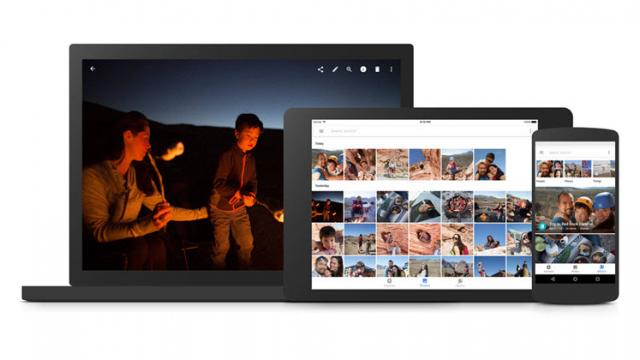Click the magnifier zoom icon on laptop
Screen dimensions: 640x360
349,69
